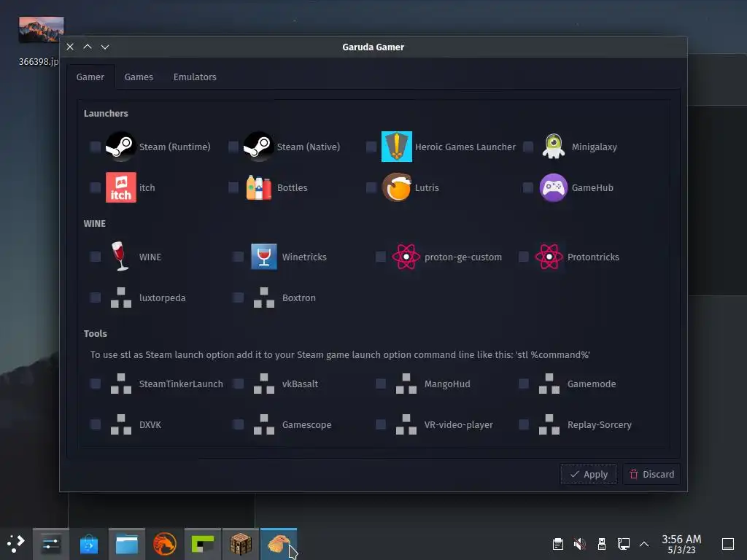Image resolution: width=747 pixels, height=560 pixels.
Task: Click the VR-video-player package icon
Action: (406, 425)
